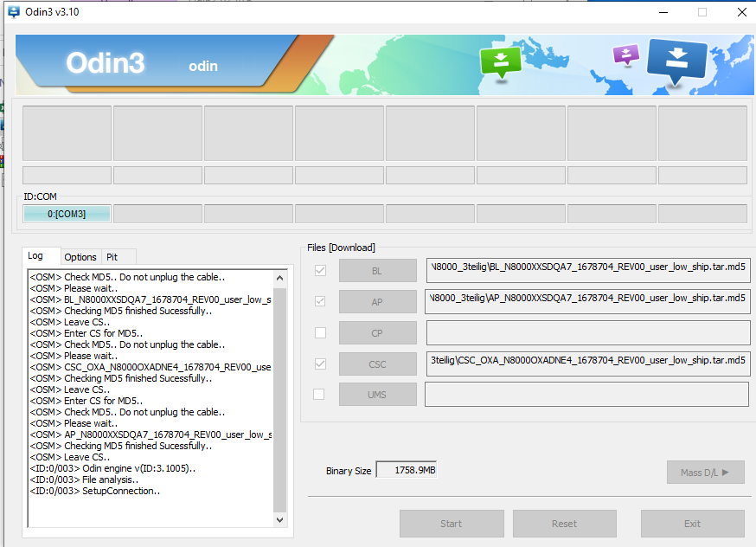Click the Mass D/L button
This screenshot has width=756, height=547.
click(705, 473)
